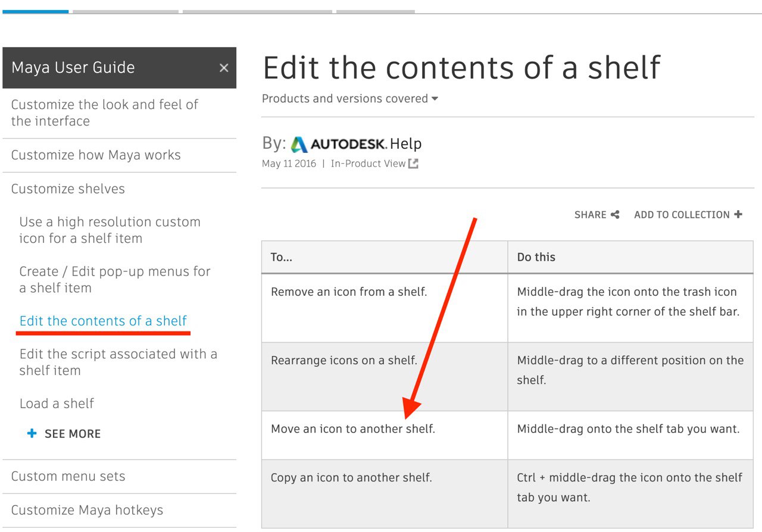Viewport: 762px width, 532px height.
Task: Click ADD TO COLLECTION text
Action: point(682,215)
